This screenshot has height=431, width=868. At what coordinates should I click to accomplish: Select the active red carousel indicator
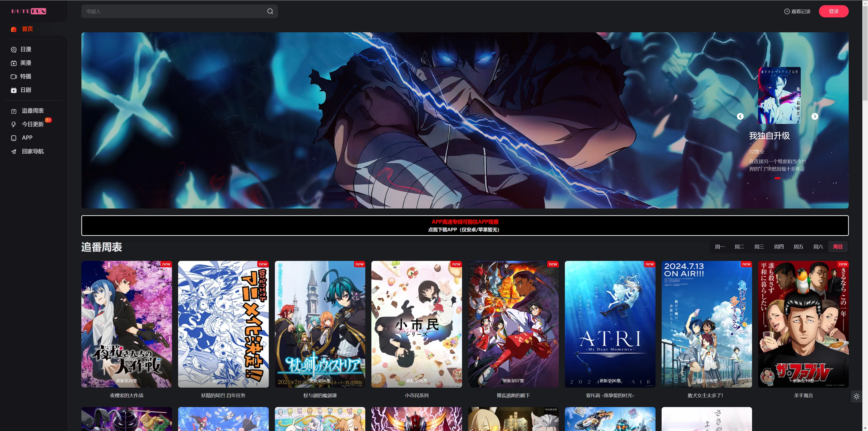(x=777, y=178)
